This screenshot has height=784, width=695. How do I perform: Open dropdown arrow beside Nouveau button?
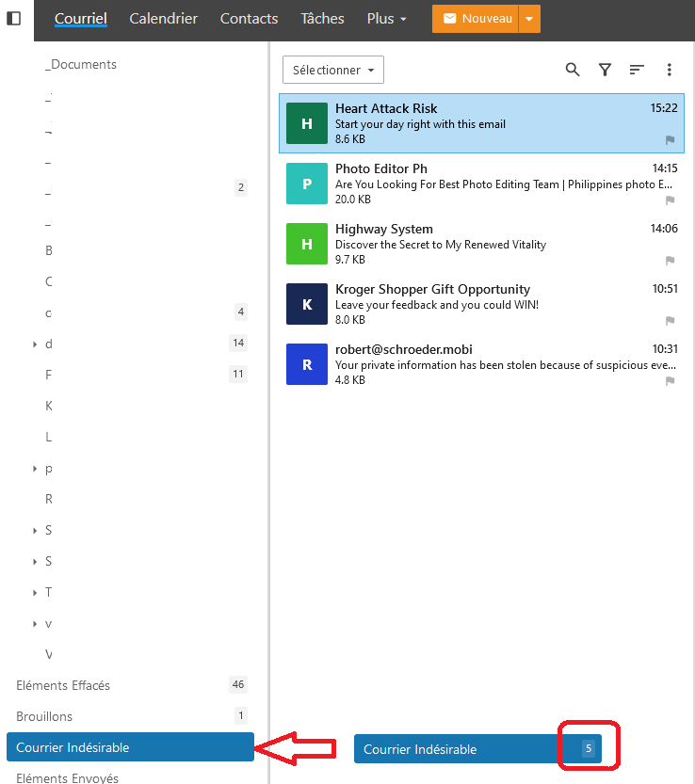530,19
